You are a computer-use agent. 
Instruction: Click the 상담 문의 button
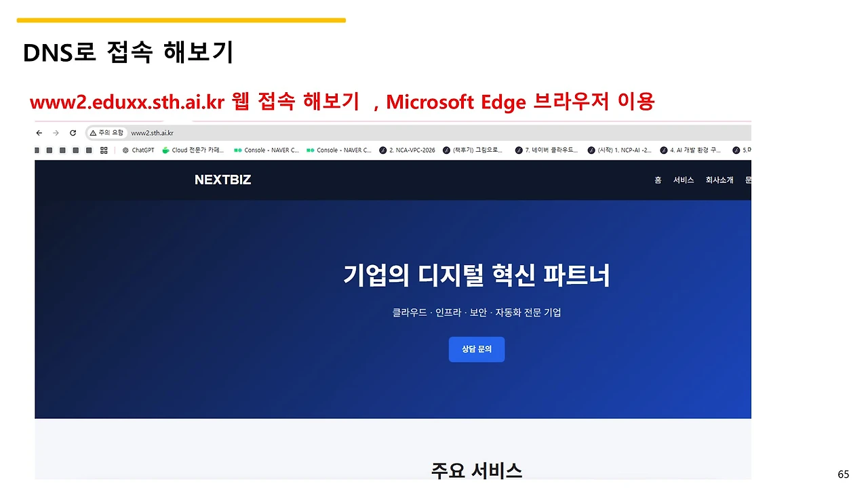pyautogui.click(x=477, y=349)
